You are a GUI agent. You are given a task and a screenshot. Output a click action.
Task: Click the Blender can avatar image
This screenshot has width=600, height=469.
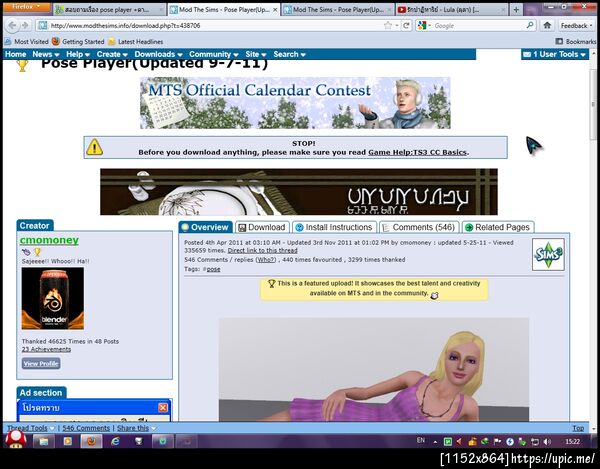click(x=52, y=298)
